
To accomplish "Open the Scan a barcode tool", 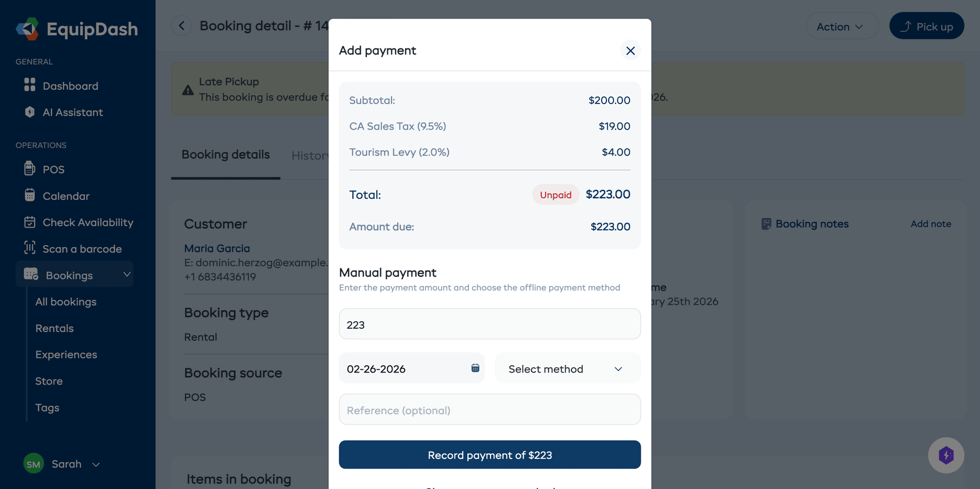I will coord(82,248).
